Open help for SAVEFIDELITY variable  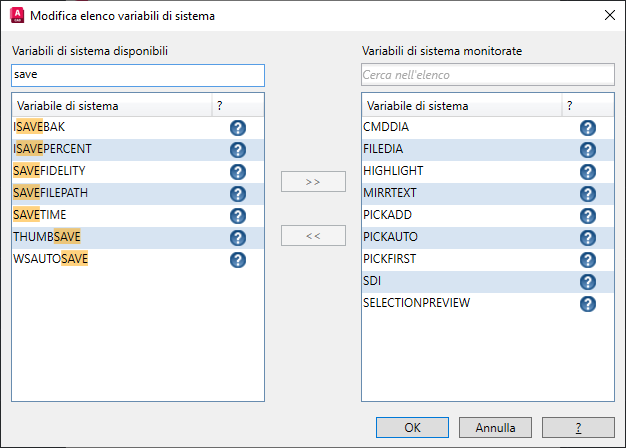(238, 172)
